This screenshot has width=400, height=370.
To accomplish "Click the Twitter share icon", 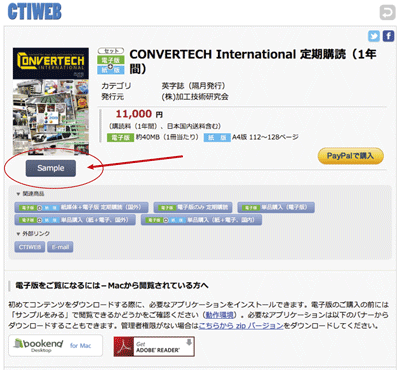I will (374, 36).
